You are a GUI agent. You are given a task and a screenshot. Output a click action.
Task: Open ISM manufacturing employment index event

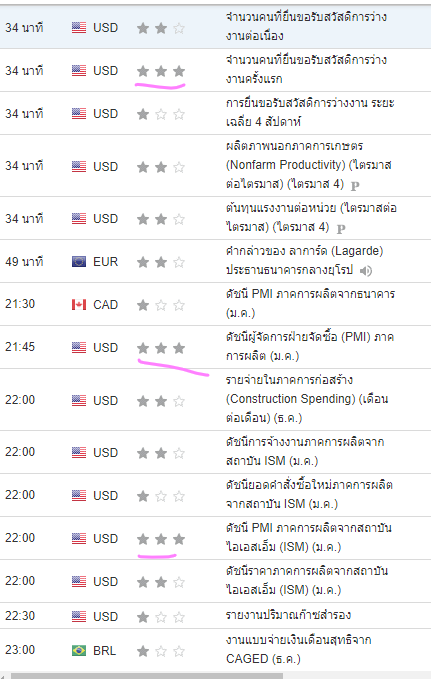point(305,451)
